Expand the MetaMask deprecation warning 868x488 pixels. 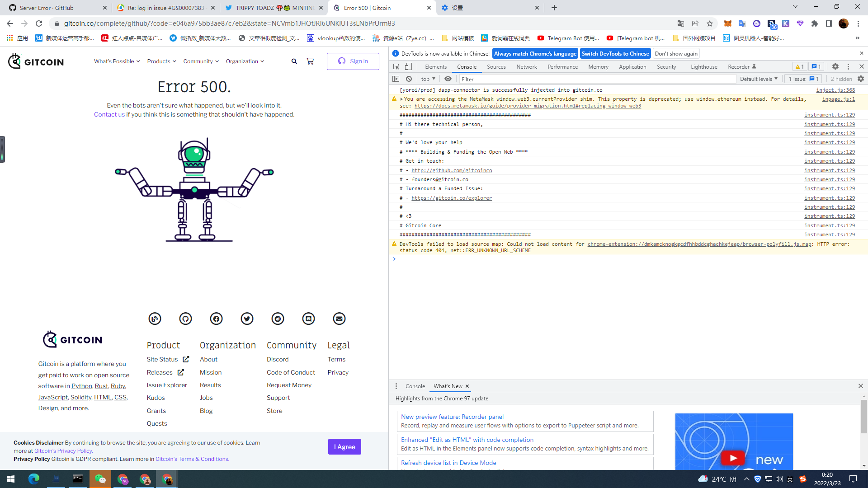[401, 99]
